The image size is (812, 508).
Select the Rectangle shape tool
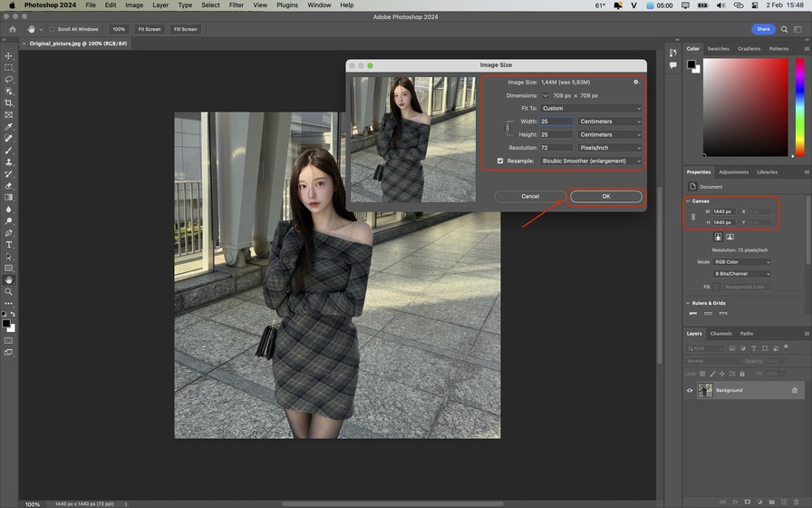[x=9, y=269]
